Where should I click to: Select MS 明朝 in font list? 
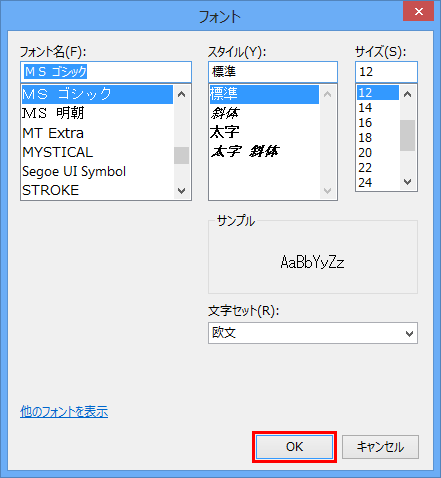97,113
